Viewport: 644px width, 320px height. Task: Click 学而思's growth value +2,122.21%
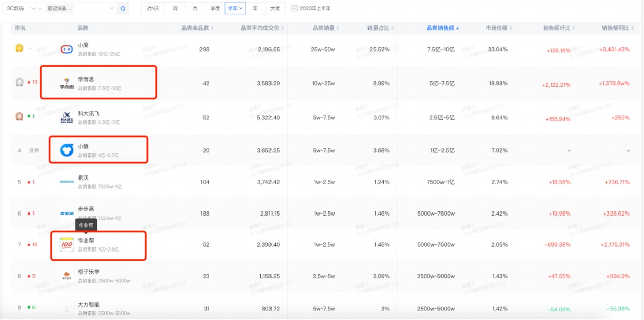555,85
